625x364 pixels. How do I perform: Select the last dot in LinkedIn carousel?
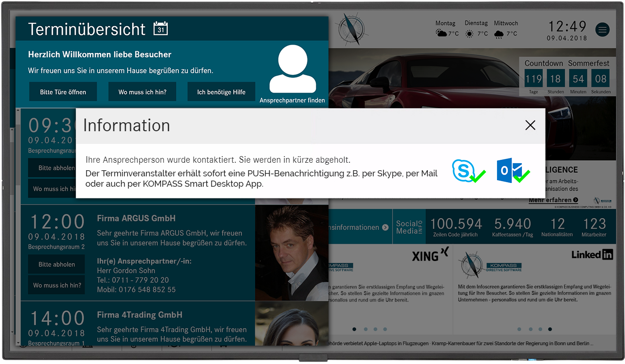coord(550,329)
